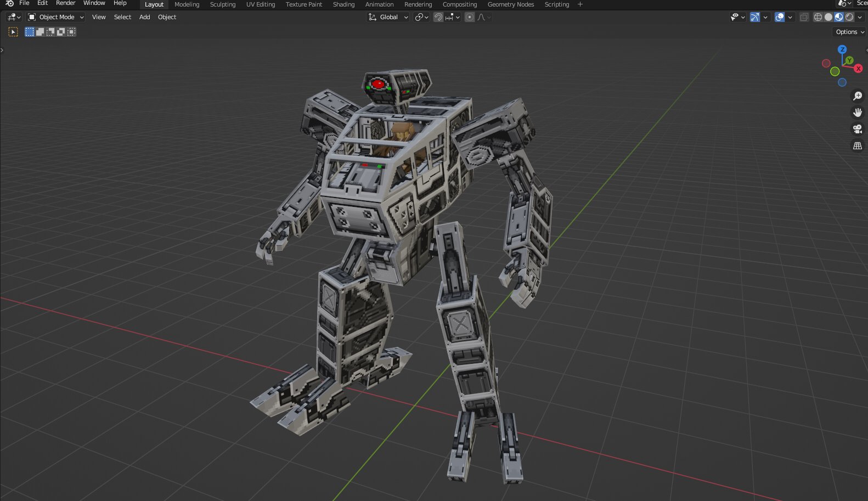Expand the toolbar with left edge arrow
The height and width of the screenshot is (501, 868).
pos(2,50)
